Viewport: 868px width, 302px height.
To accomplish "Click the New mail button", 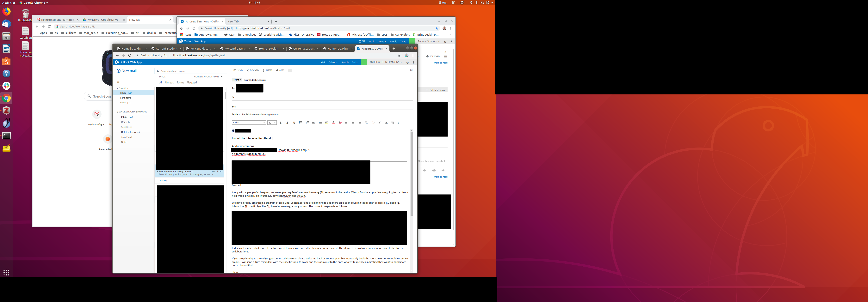I will [x=127, y=71].
